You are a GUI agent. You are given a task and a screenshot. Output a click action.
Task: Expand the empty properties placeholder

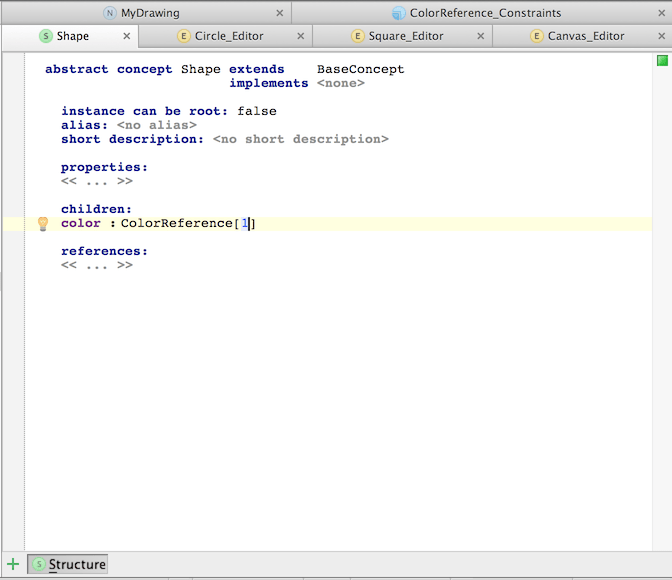[96, 181]
